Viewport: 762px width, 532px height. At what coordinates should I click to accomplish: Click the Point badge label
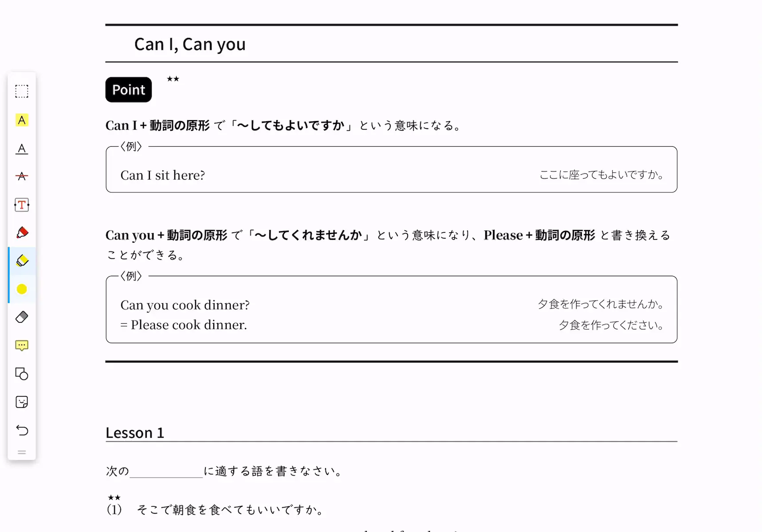tap(129, 90)
